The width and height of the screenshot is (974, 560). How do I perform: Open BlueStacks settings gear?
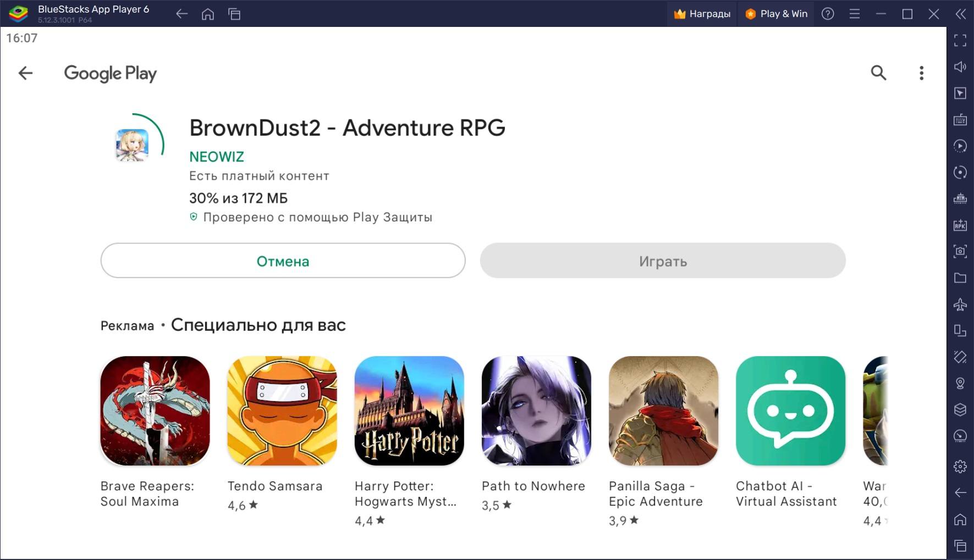pyautogui.click(x=960, y=467)
